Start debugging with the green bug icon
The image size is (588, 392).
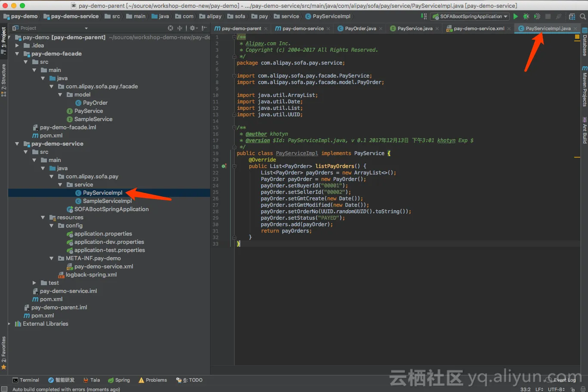(526, 16)
